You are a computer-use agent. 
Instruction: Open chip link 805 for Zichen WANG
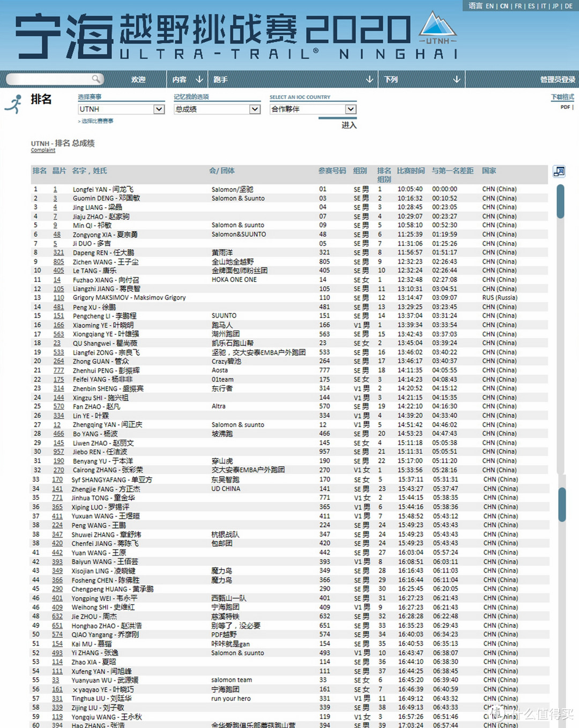[x=58, y=262]
